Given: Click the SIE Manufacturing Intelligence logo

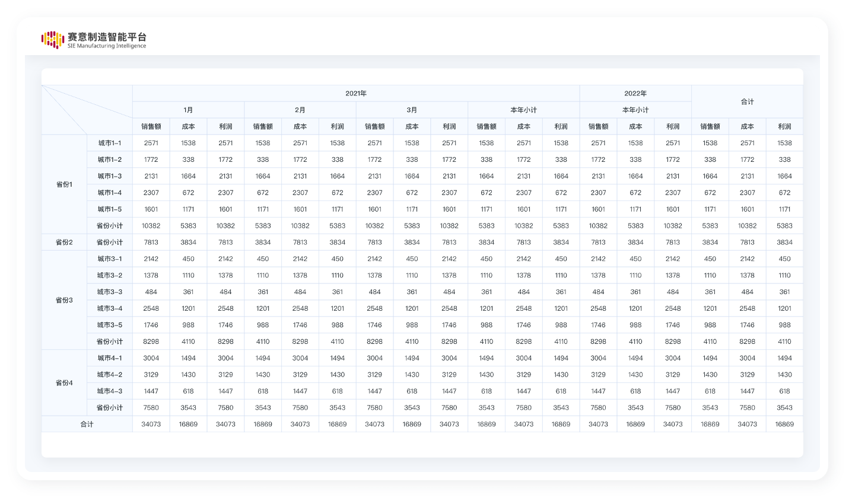Looking at the screenshot, I should (x=94, y=40).
